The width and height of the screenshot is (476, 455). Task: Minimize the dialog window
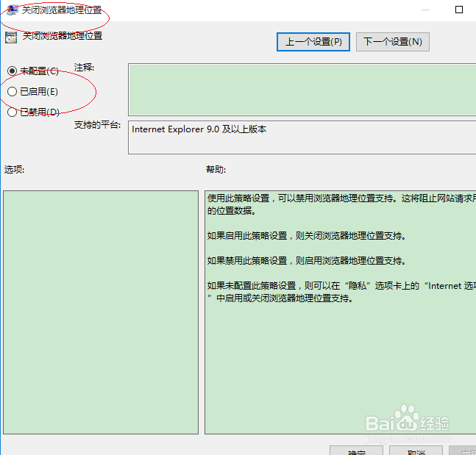click(426, 10)
